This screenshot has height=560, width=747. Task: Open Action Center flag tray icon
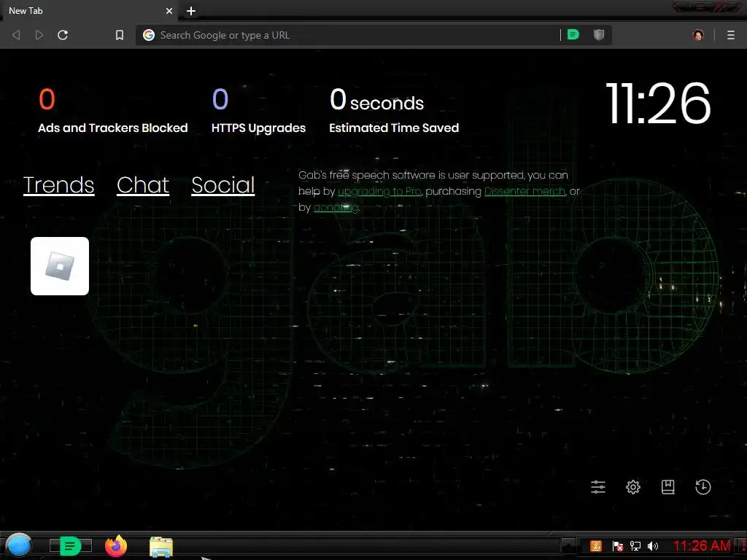[617, 545]
